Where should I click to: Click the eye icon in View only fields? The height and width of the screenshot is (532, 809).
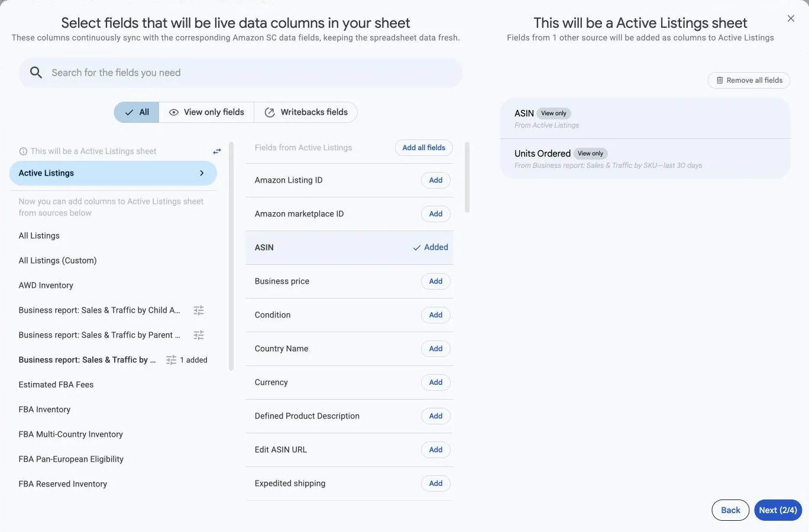(x=174, y=112)
